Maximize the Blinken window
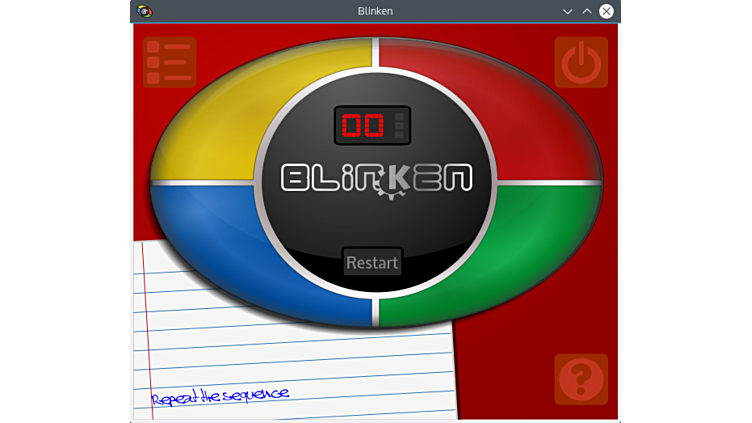The width and height of the screenshot is (752, 423). pyautogui.click(x=587, y=11)
